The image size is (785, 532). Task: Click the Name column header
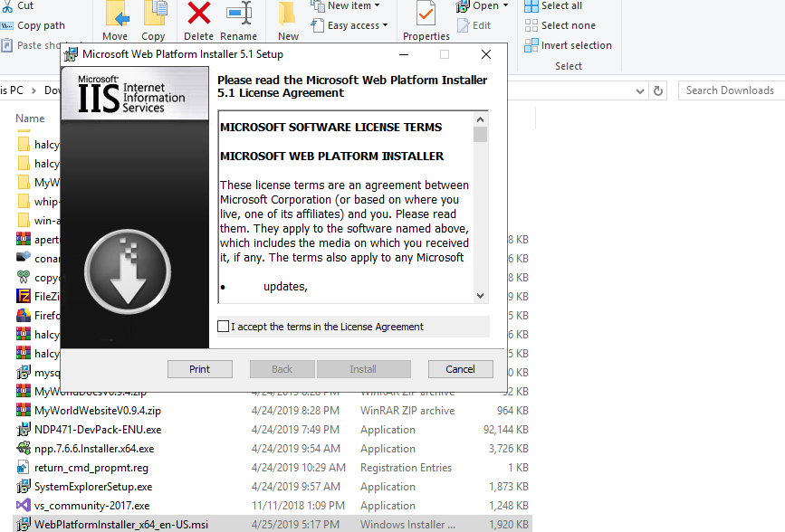click(30, 119)
